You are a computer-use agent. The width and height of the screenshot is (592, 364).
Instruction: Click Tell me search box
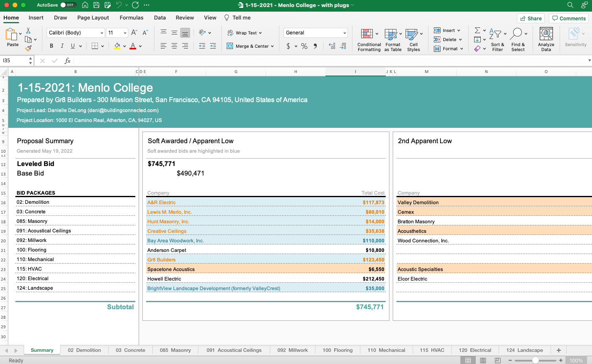pos(237,17)
